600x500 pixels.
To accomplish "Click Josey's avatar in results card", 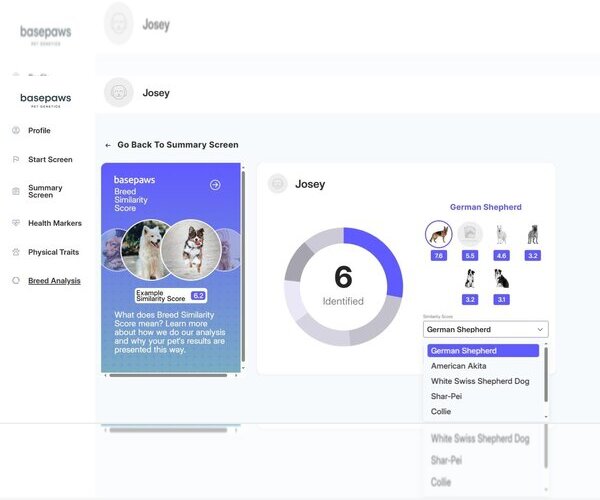I will 278,184.
